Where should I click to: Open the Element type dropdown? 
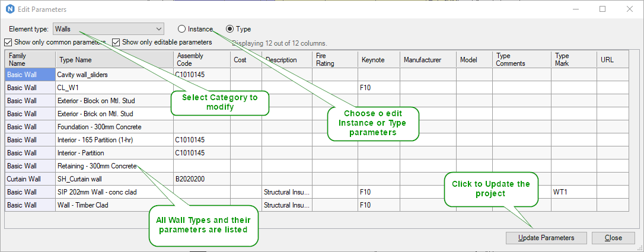108,29
